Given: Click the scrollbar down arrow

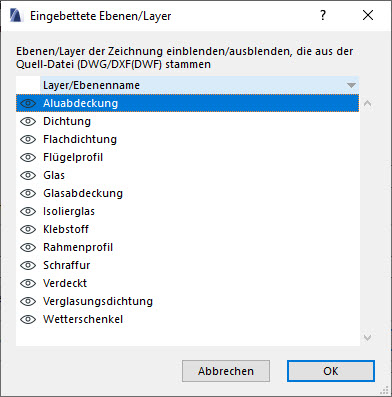Looking at the screenshot, I should pos(367,337).
